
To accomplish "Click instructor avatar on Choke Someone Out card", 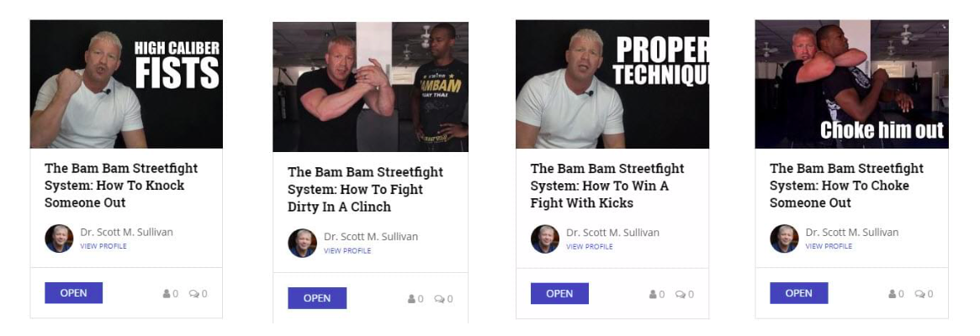I will [784, 239].
